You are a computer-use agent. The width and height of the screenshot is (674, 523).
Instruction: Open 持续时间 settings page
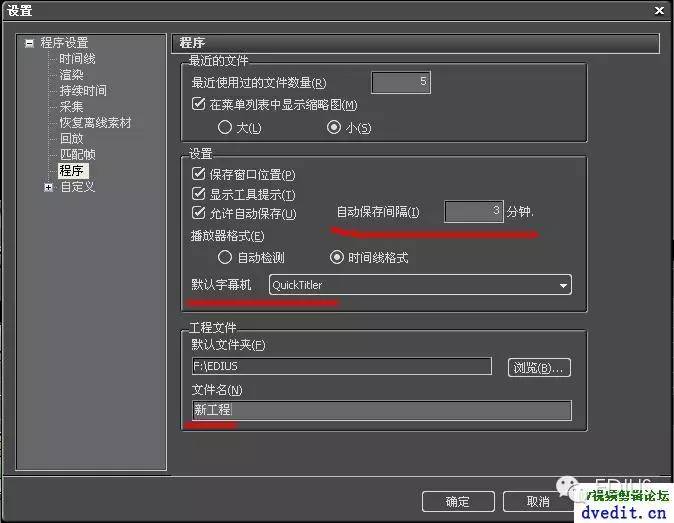click(83, 91)
